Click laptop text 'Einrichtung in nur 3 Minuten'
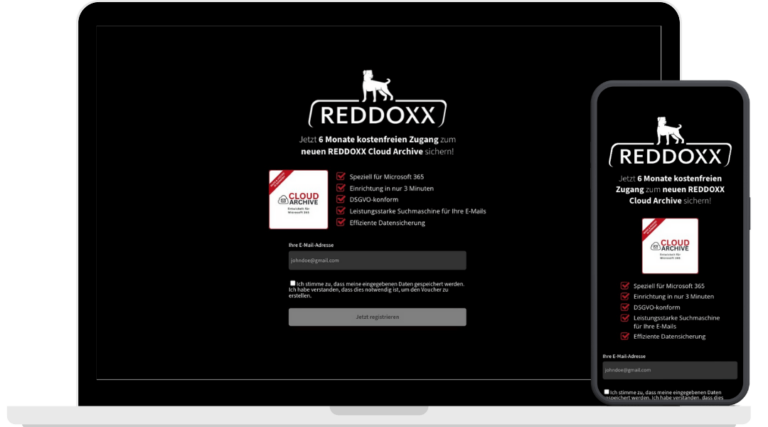 pos(391,188)
